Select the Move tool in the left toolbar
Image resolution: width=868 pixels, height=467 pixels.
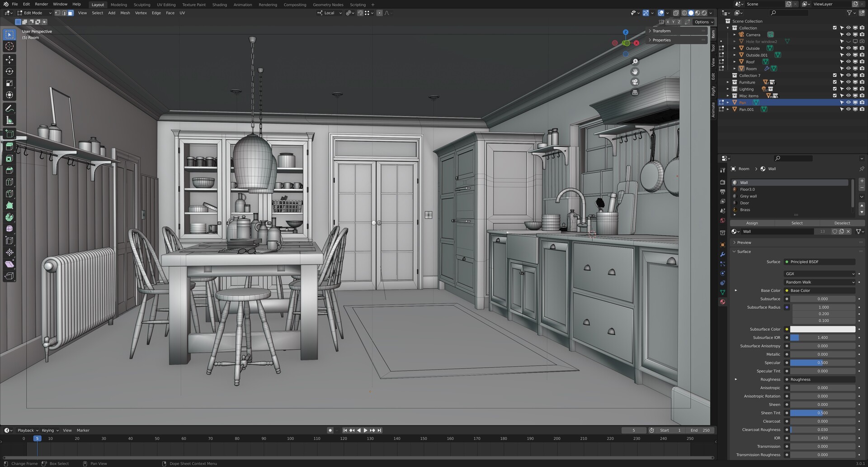pos(9,60)
